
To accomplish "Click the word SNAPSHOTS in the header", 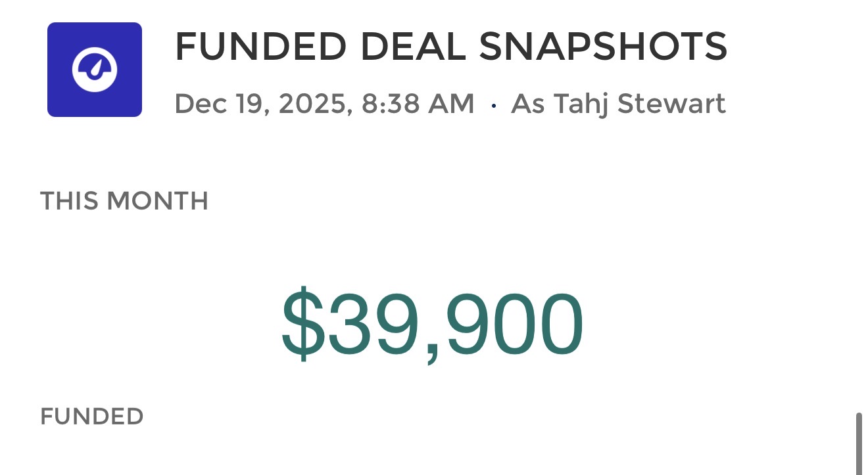I will [603, 47].
